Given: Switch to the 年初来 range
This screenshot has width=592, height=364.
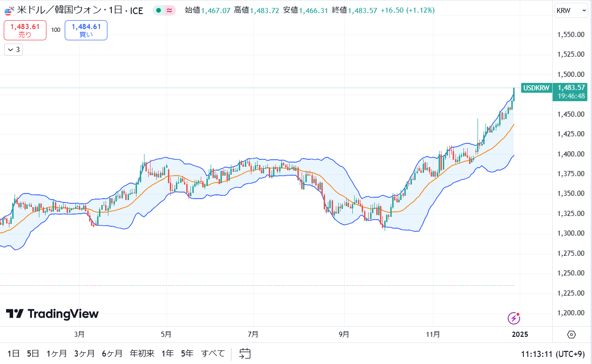Looking at the screenshot, I should point(142,353).
